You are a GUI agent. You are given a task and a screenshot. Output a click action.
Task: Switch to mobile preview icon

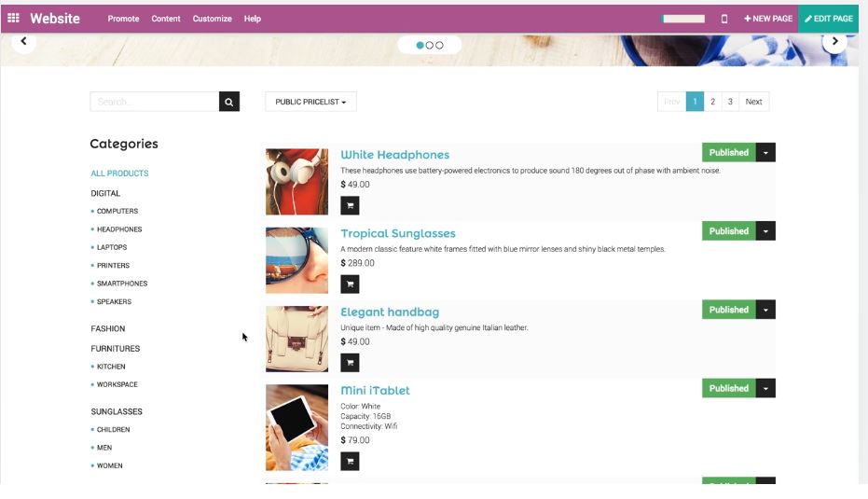[x=724, y=19]
